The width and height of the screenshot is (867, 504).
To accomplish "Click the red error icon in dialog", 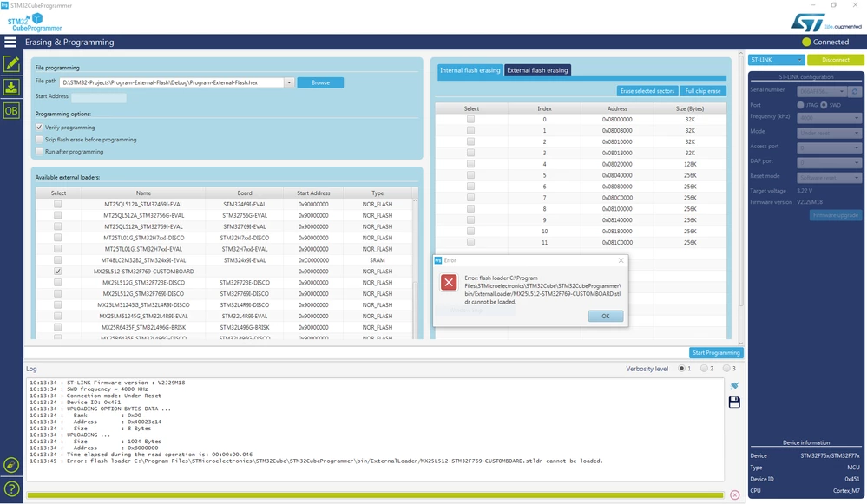I will click(449, 283).
